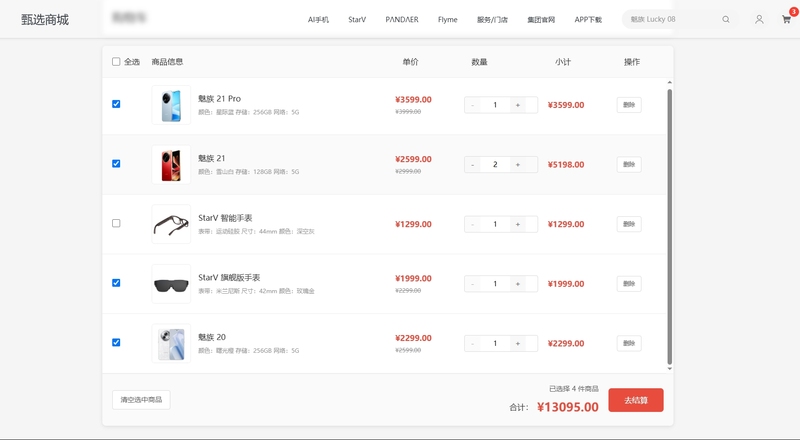Click the StarV 旗舰版手表 product name
The height and width of the screenshot is (440, 800).
(229, 278)
